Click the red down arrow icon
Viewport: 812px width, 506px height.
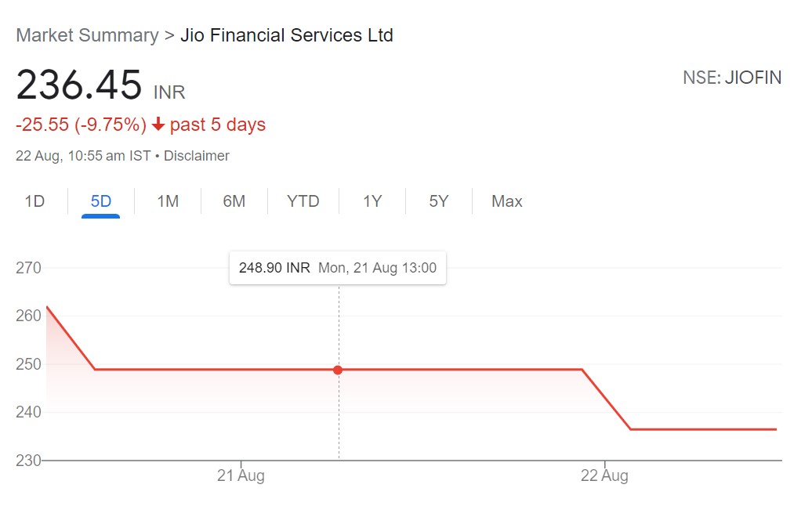[158, 125]
